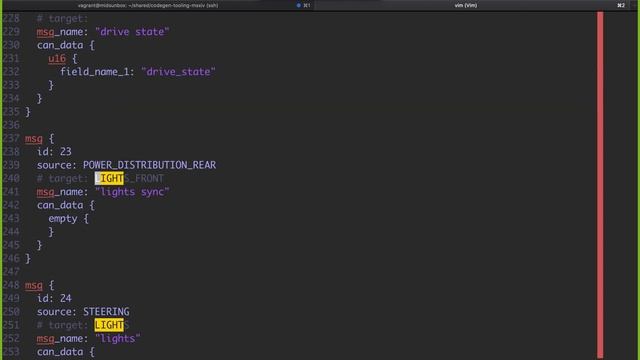Click the msg keyword in line 248

tap(33, 285)
